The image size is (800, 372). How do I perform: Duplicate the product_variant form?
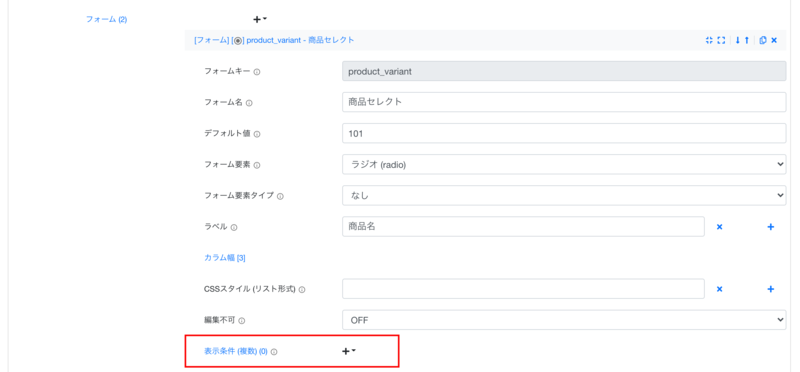pyautogui.click(x=763, y=40)
